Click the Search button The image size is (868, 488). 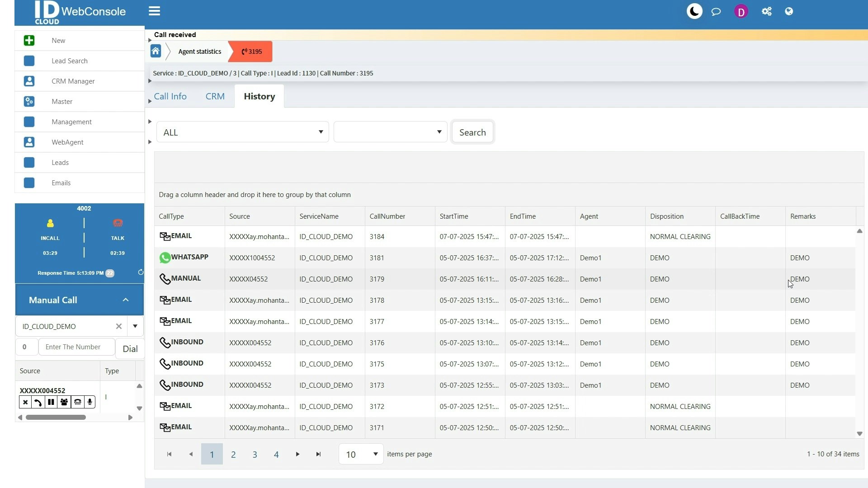pyautogui.click(x=472, y=132)
